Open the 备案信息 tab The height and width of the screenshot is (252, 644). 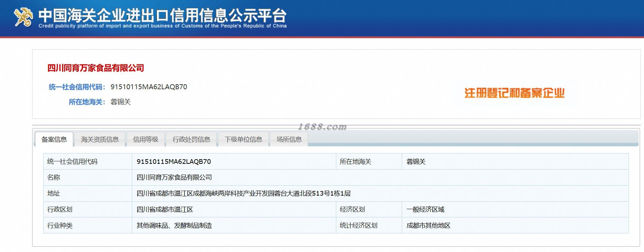point(54,139)
